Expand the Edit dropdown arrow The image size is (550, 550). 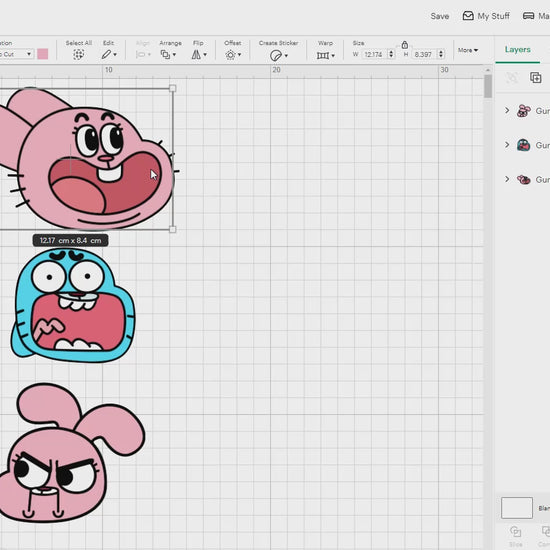click(115, 55)
